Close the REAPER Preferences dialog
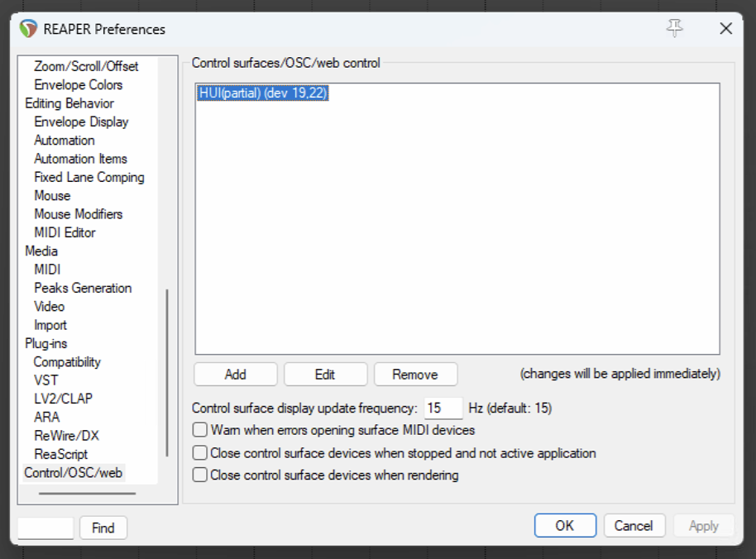Screen dimensions: 756x559 pos(725,28)
